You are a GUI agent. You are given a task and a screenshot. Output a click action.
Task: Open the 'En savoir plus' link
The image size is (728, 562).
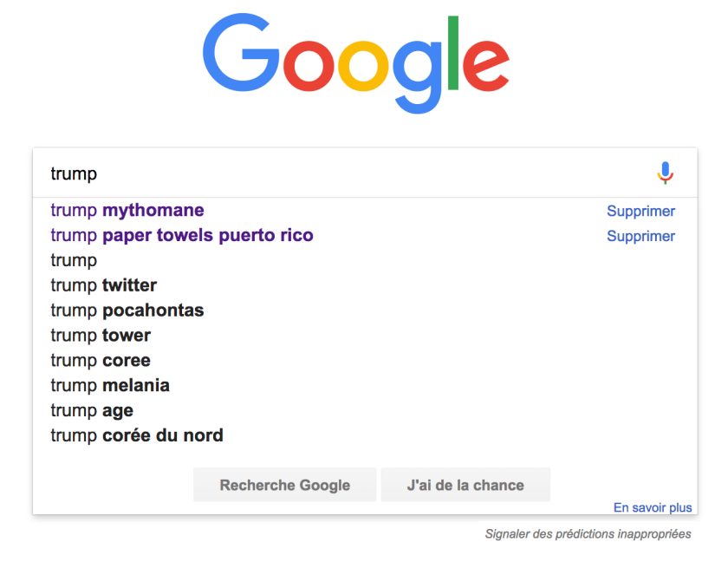click(653, 507)
